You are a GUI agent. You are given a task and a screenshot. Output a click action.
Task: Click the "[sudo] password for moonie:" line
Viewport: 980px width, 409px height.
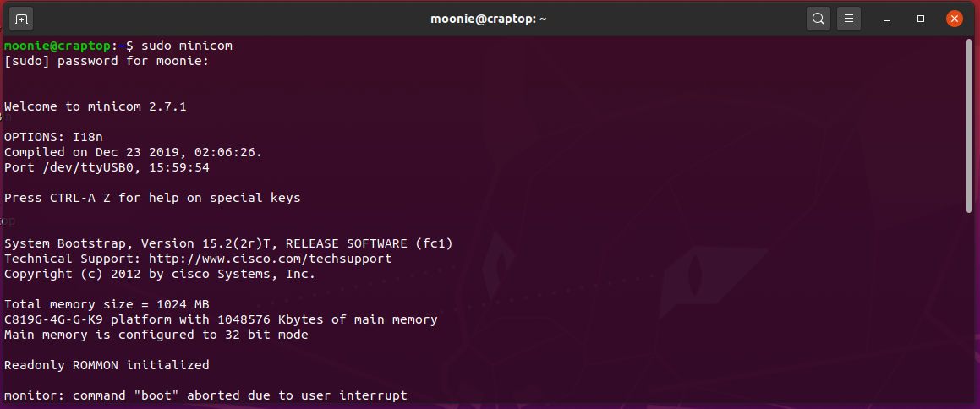(x=106, y=61)
